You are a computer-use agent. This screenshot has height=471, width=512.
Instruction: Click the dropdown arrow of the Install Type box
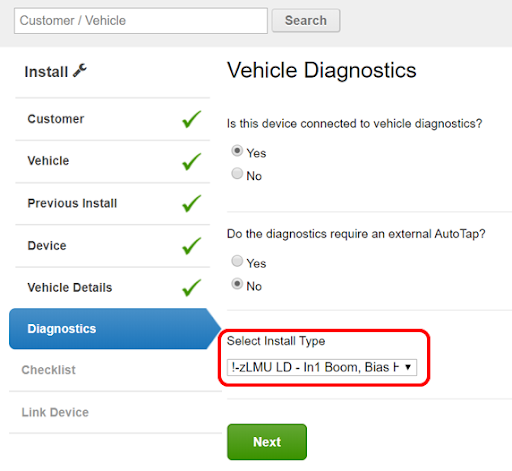[x=408, y=367]
